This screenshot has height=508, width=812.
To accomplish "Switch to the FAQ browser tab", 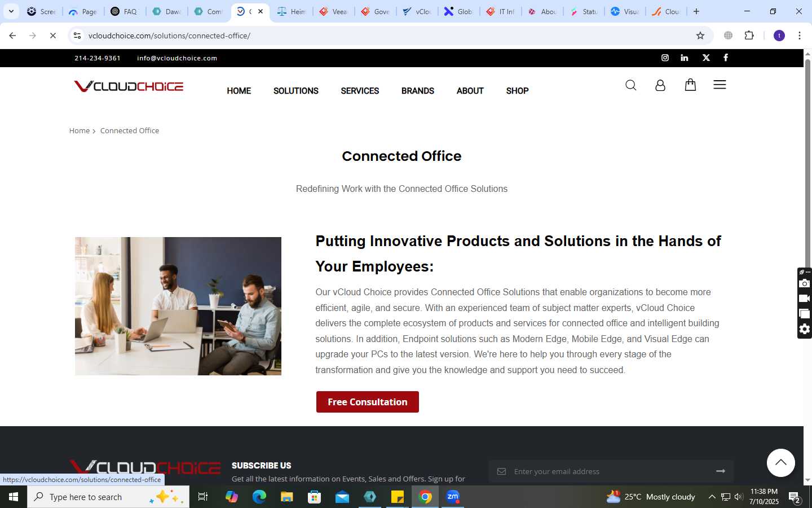I will [x=125, y=11].
